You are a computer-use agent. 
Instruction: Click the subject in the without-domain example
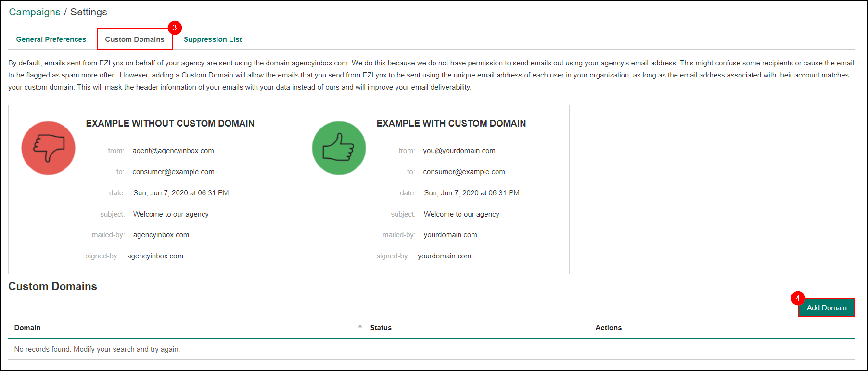pyautogui.click(x=171, y=214)
